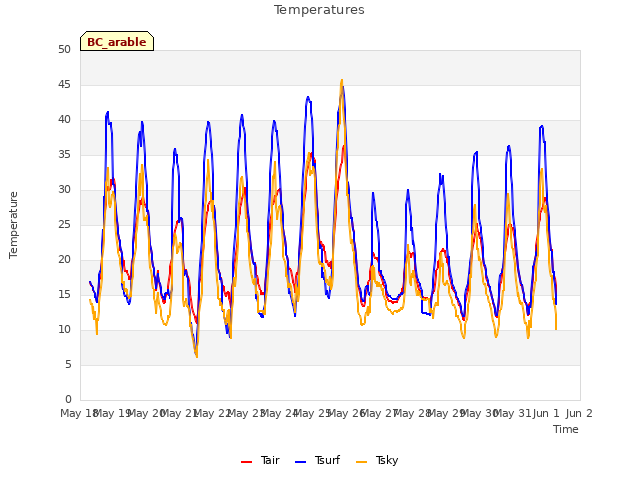Click the y-axis value 35

pyautogui.click(x=64, y=154)
